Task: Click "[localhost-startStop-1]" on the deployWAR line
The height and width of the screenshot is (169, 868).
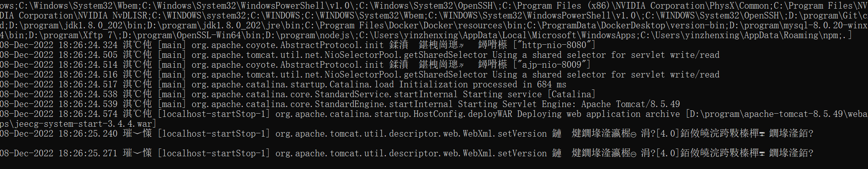Action: pyautogui.click(x=214, y=114)
